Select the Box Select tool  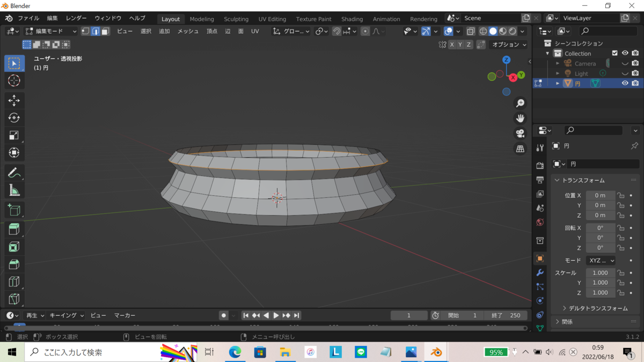tap(14, 63)
